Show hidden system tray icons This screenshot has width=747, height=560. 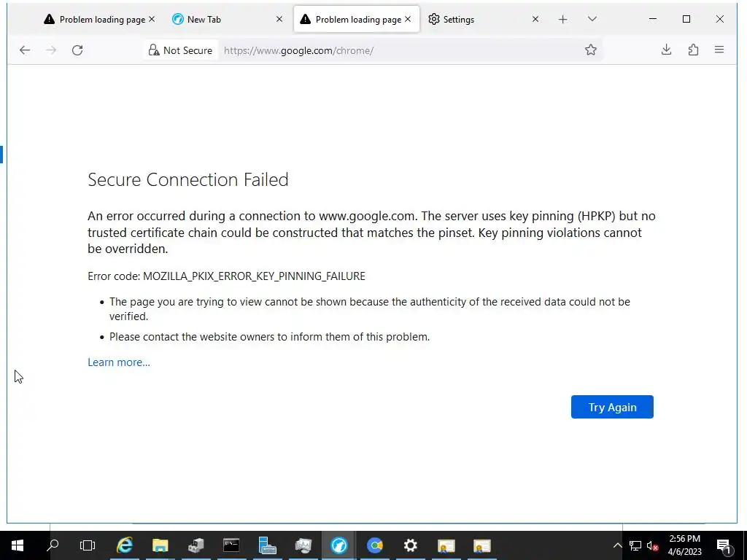pos(617,545)
